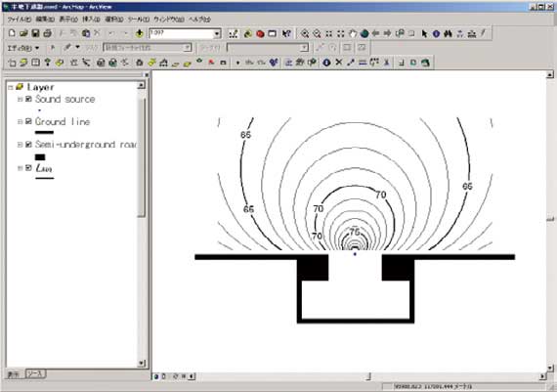
Task: Uncheck the Sound source layer checkbox
Action: point(28,99)
